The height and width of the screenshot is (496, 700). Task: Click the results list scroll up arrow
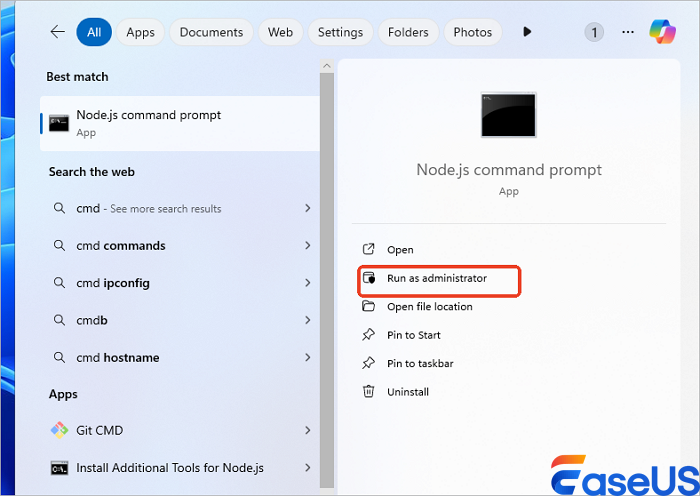tap(327, 66)
